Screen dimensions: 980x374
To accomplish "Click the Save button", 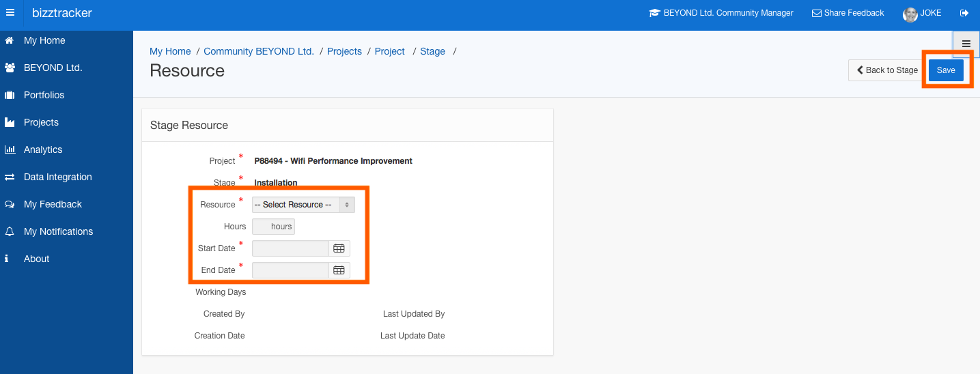I will 946,70.
